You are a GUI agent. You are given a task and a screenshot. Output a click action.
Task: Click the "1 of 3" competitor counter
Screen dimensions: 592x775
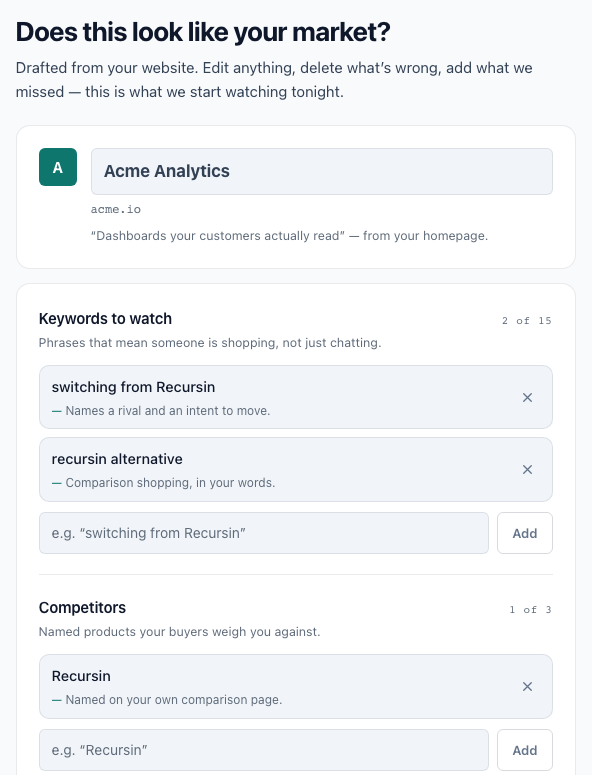531,610
